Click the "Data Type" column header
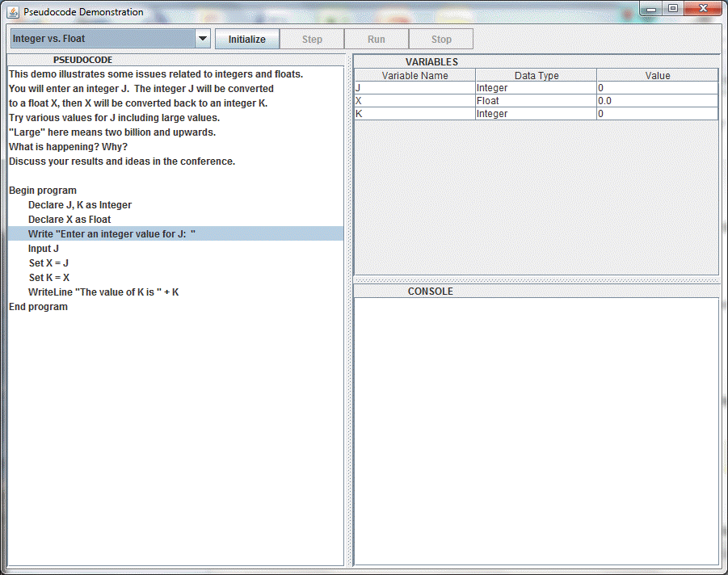 pos(536,75)
